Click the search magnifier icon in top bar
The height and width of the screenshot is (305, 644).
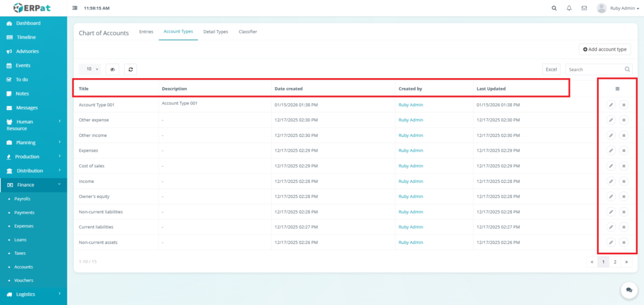point(553,8)
